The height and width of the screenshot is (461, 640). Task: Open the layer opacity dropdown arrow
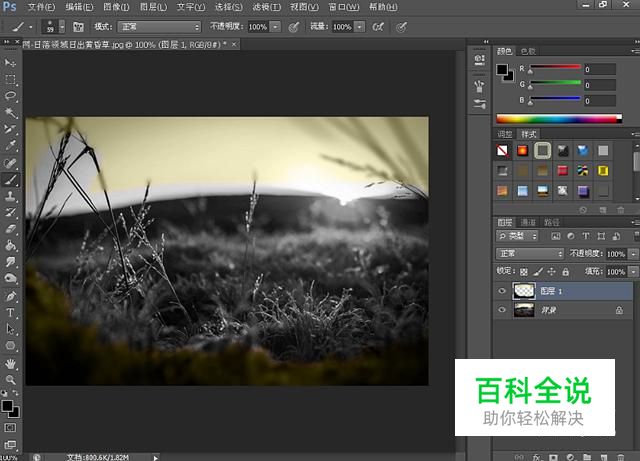tap(633, 254)
